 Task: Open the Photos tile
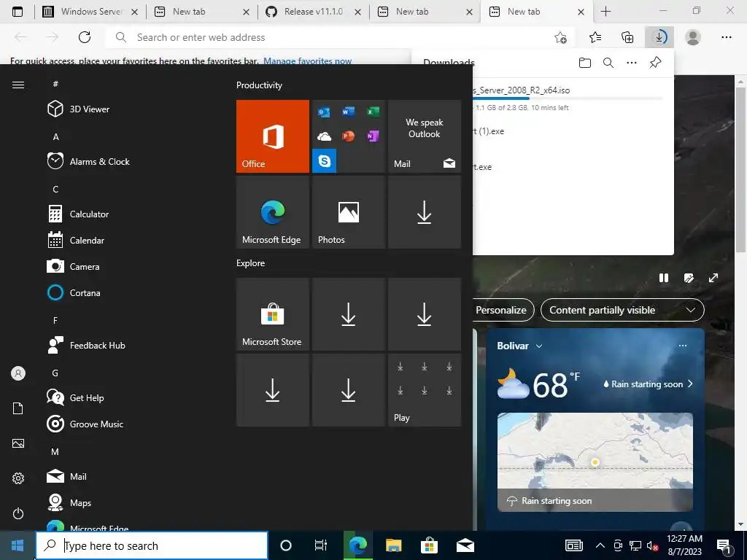click(x=348, y=212)
